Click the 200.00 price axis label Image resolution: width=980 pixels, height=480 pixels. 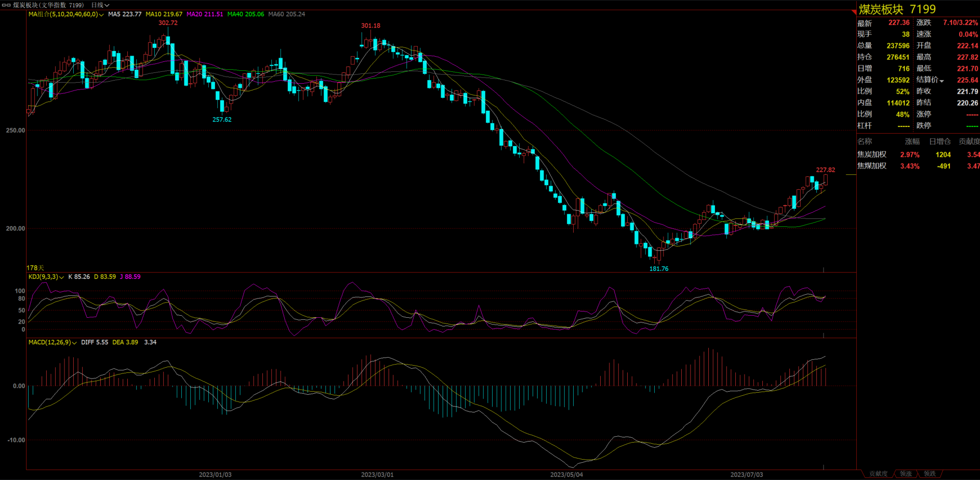[x=16, y=228]
